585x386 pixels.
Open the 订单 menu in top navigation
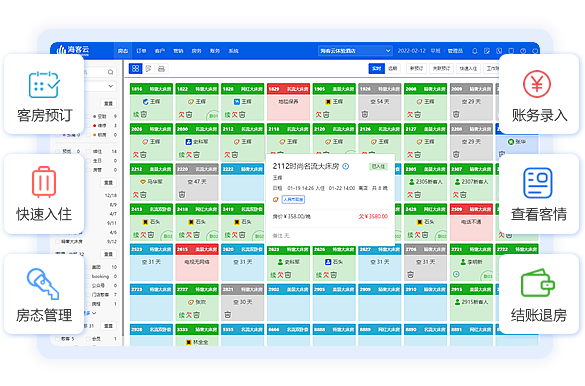(x=141, y=51)
